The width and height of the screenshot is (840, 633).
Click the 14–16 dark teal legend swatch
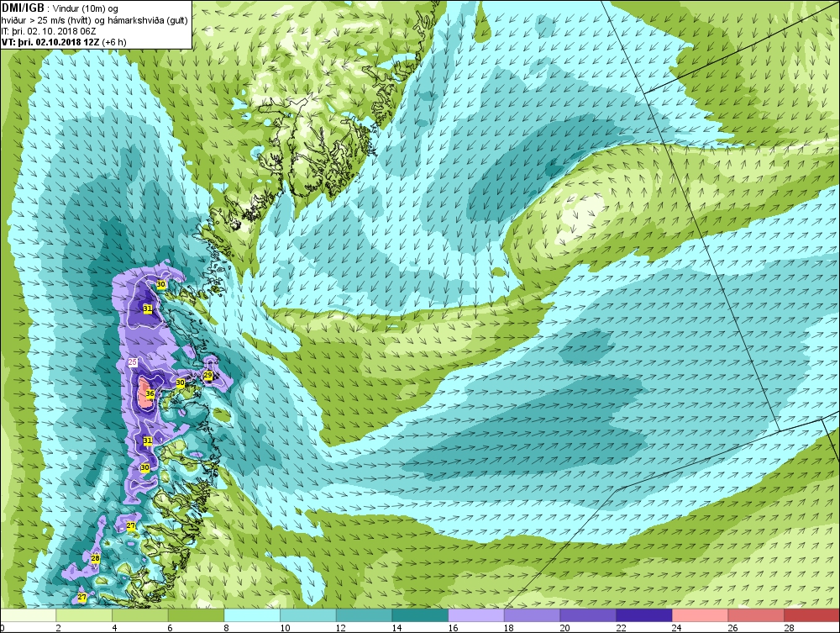[420, 615]
